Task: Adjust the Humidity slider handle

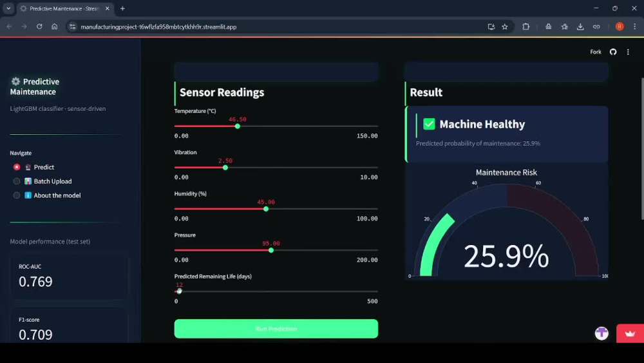Action: tap(266, 209)
